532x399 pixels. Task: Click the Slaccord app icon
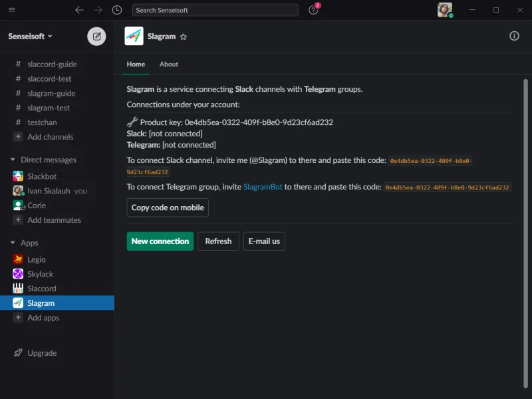point(18,289)
